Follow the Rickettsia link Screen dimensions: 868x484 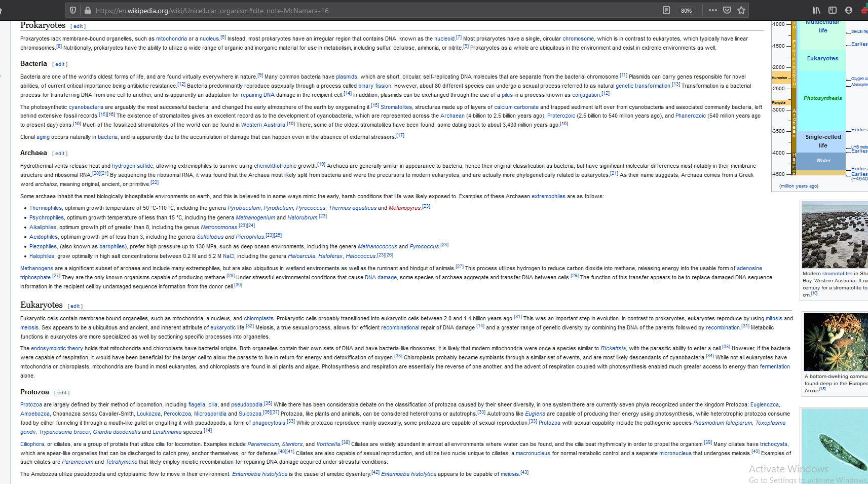tap(613, 349)
